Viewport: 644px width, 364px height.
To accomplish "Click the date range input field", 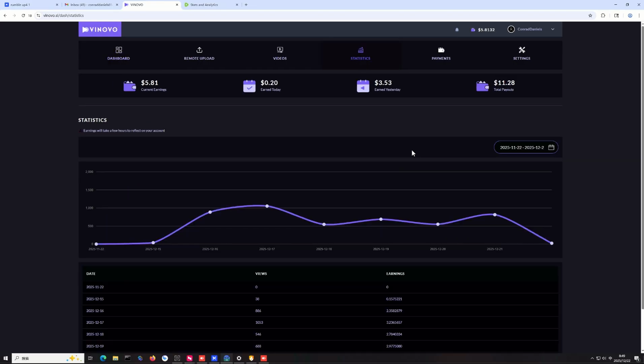I will [526, 147].
